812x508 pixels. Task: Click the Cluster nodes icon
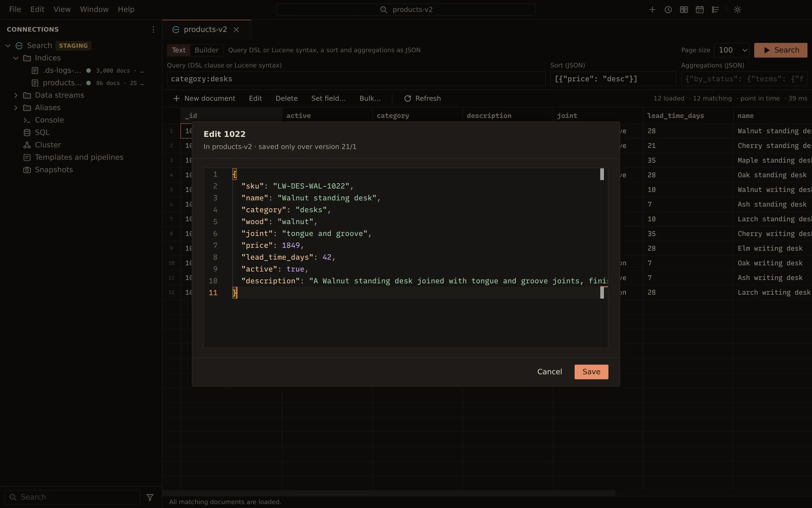27,145
